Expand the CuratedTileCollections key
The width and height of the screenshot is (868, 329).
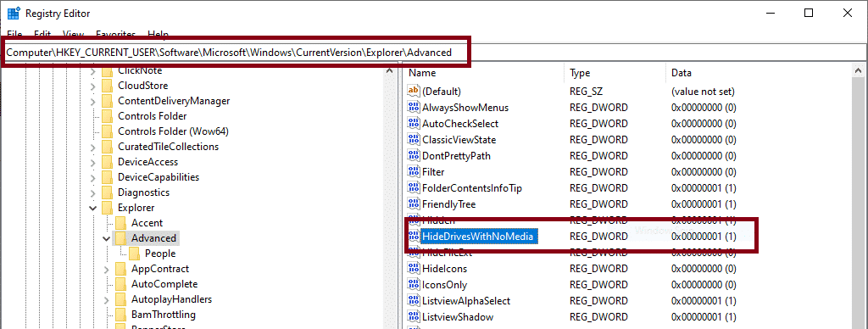92,147
